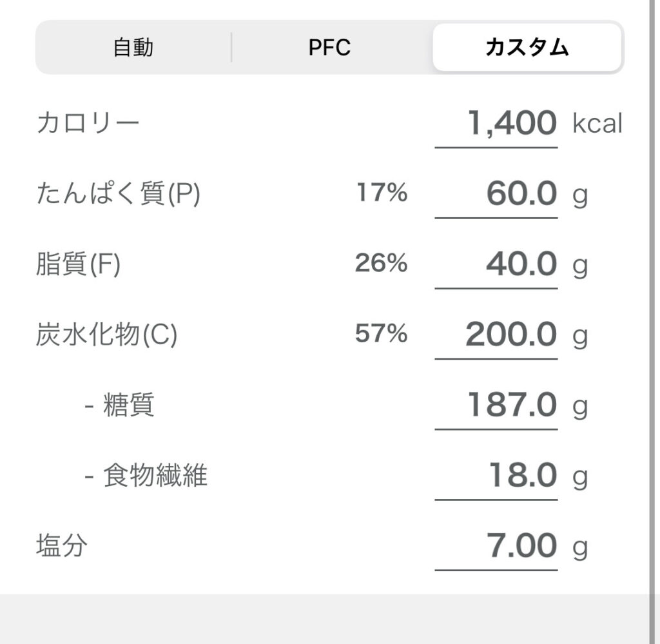Click the 57% carbohydrate ratio
The image size is (660, 644).
pyautogui.click(x=381, y=334)
